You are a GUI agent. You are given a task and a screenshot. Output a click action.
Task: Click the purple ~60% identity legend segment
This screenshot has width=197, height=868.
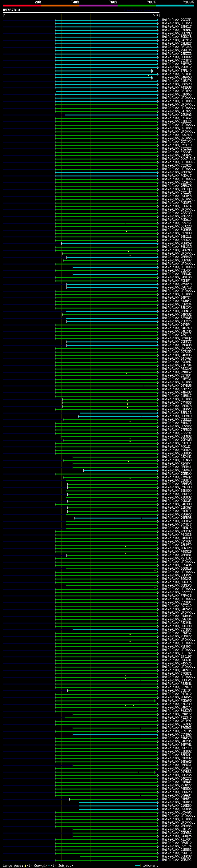pos(99,6)
